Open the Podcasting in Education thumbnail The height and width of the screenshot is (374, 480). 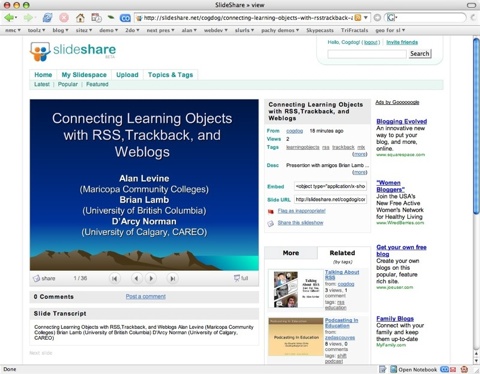[296, 337]
